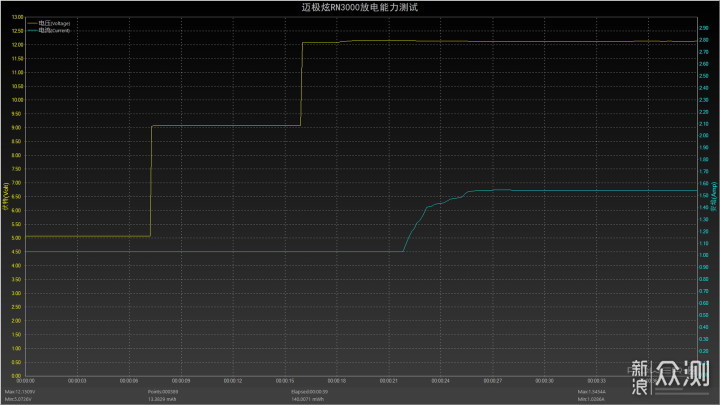The height and width of the screenshot is (405, 720).
Task: Click the 00:00:33 time axis tick label
Action: (x=596, y=381)
